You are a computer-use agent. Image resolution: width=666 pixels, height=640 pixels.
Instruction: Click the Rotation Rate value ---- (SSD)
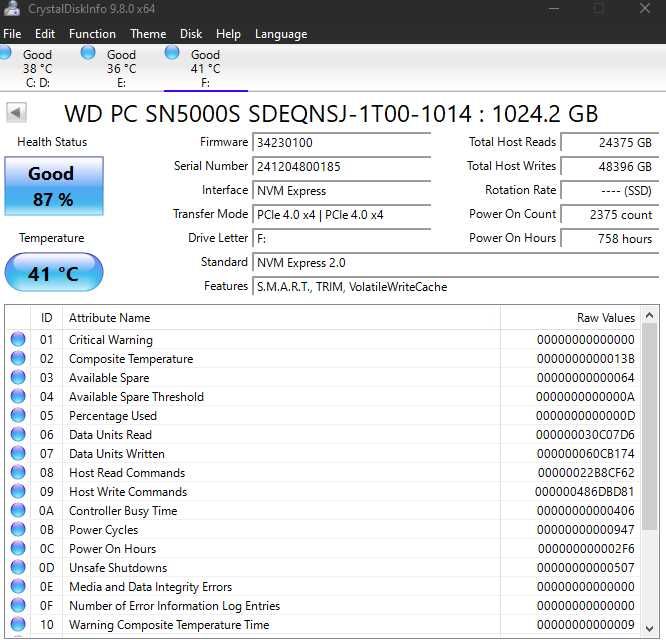click(x=609, y=191)
